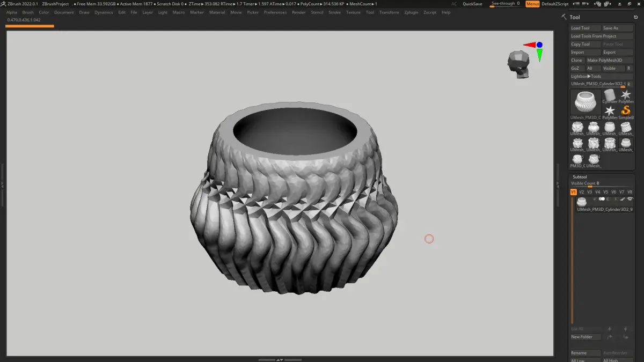Click the Copy Tool button
This screenshot has width=644, height=362.
click(586, 44)
